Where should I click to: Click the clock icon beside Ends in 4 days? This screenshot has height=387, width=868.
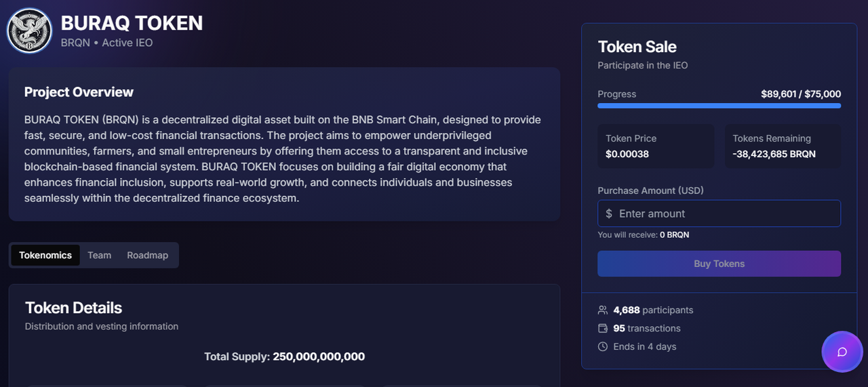pos(603,347)
